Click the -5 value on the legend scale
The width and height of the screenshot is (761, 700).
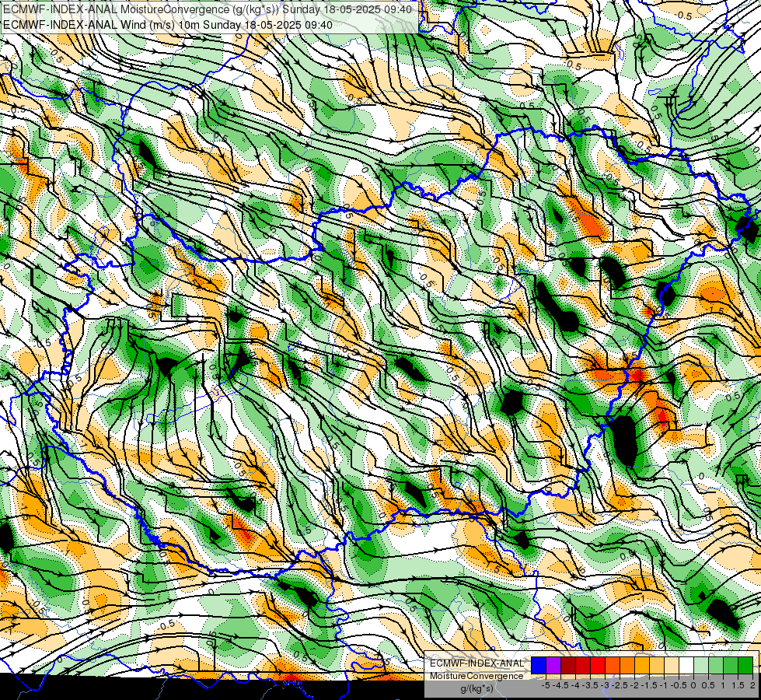click(x=546, y=685)
